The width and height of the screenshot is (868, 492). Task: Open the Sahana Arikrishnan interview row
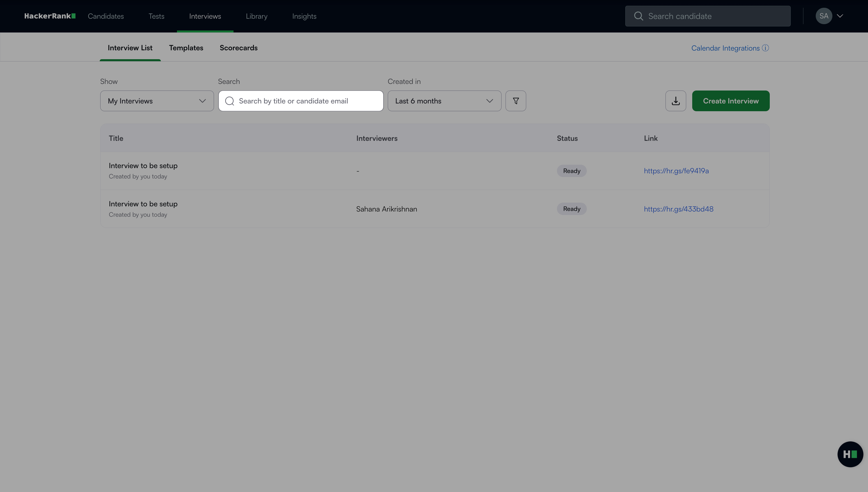(143, 204)
